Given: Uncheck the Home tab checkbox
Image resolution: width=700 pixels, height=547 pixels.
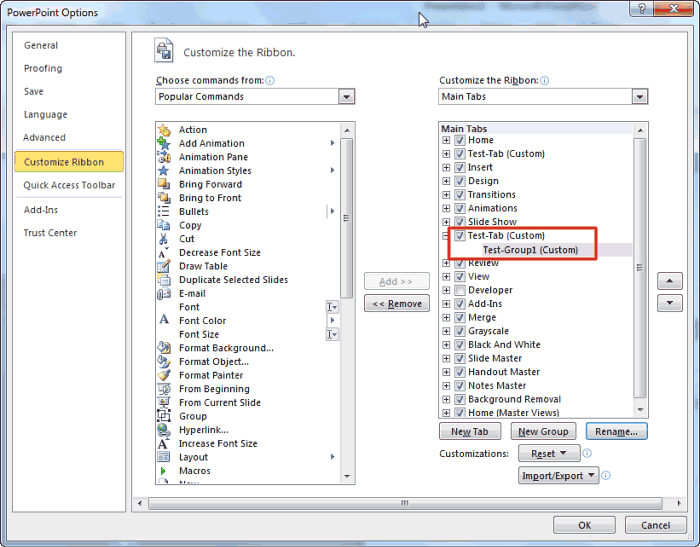Looking at the screenshot, I should 460,140.
